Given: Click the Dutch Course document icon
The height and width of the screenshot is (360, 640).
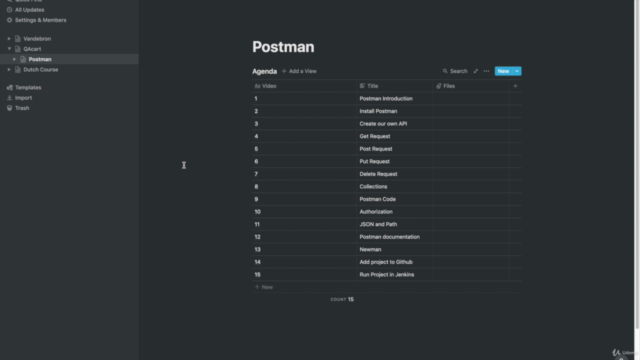Looking at the screenshot, I should click(x=18, y=70).
